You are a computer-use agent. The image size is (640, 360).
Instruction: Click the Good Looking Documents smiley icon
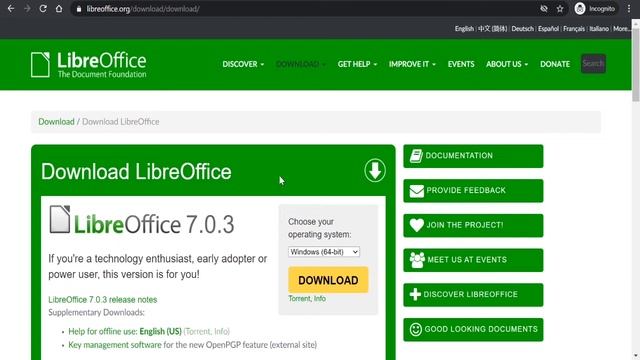416,329
